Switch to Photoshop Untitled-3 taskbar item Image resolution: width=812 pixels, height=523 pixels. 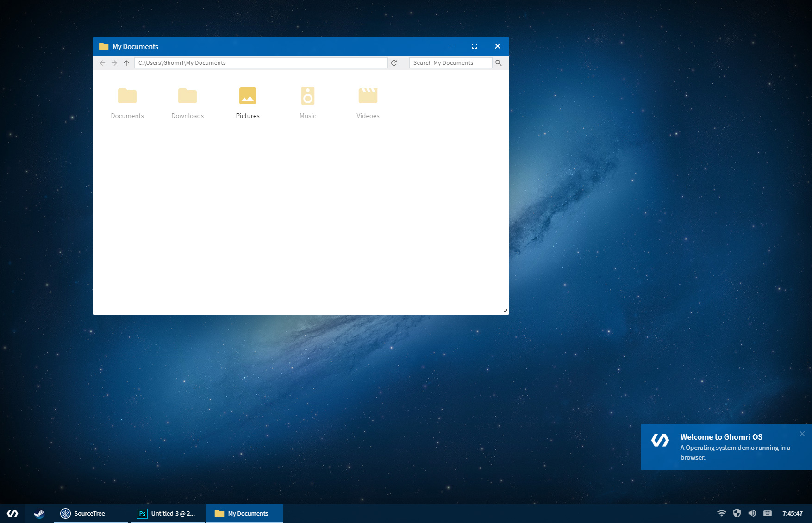(x=167, y=513)
